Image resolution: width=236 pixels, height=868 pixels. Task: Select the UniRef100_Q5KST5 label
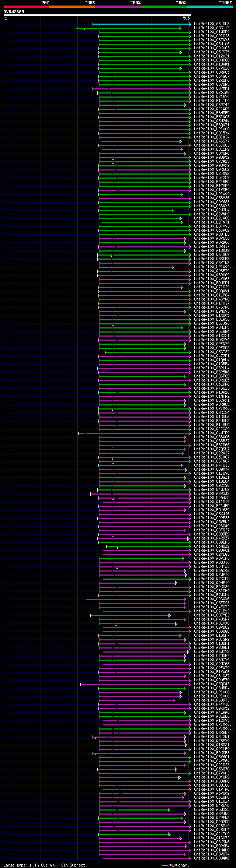point(212,52)
